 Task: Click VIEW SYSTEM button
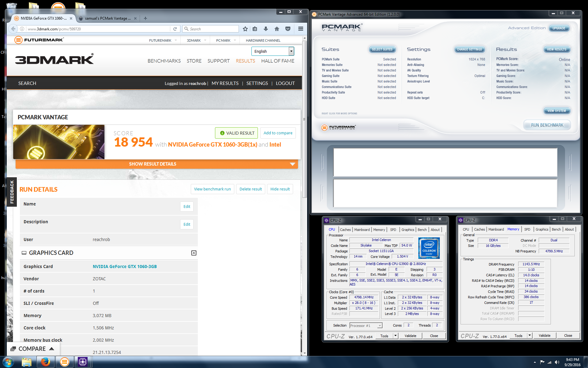click(556, 111)
